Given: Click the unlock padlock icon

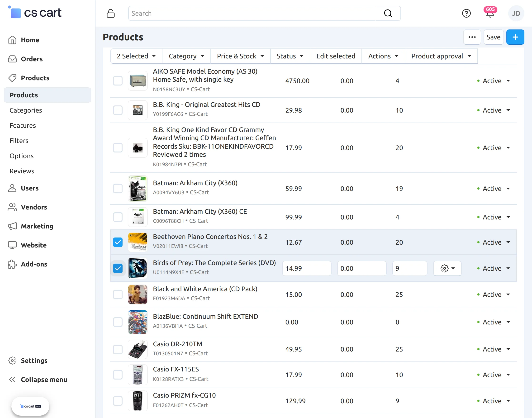Looking at the screenshot, I should (x=111, y=13).
